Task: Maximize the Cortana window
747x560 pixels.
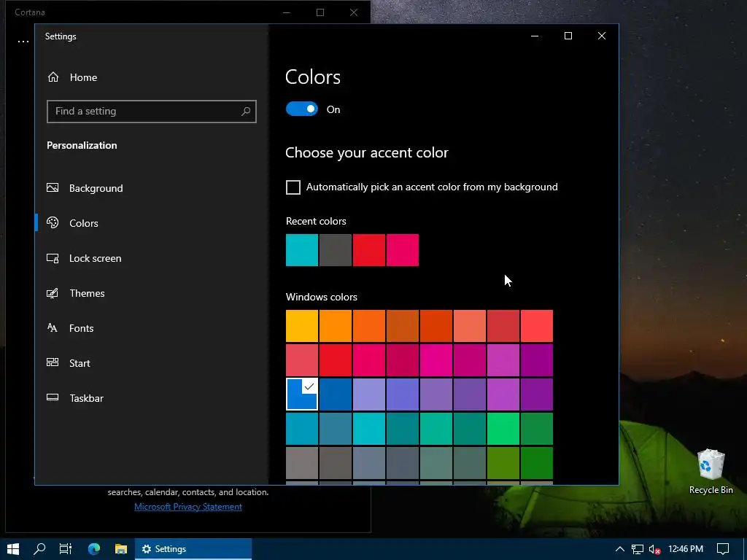Action: click(320, 12)
